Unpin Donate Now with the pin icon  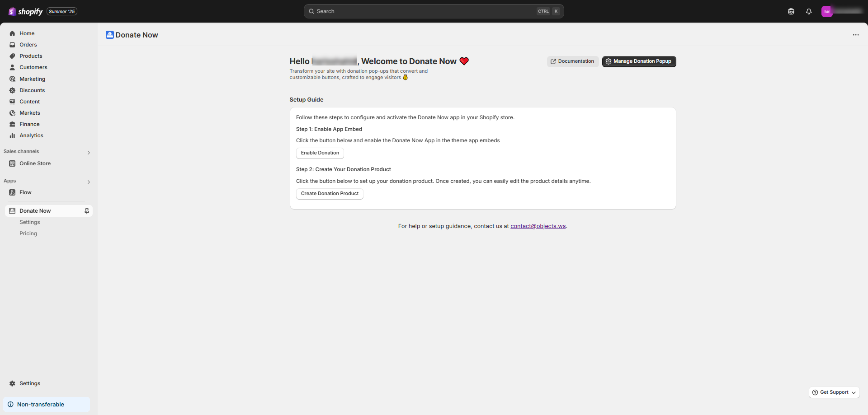pos(87,211)
